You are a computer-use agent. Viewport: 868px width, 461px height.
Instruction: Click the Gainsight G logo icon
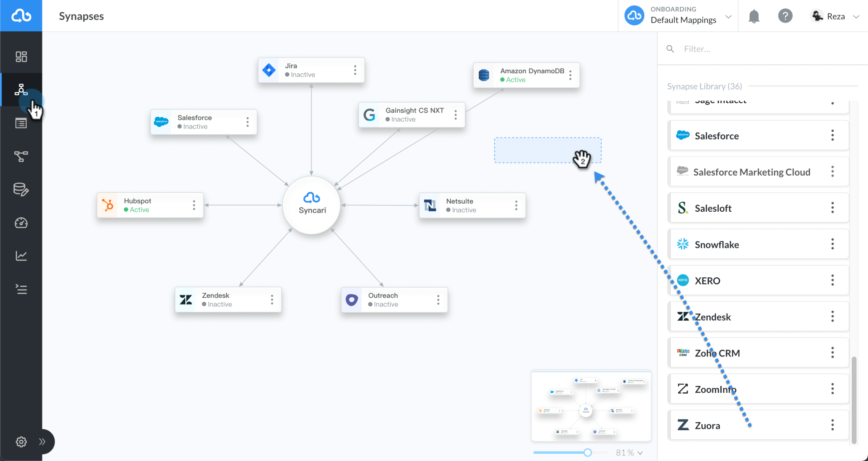click(x=369, y=115)
